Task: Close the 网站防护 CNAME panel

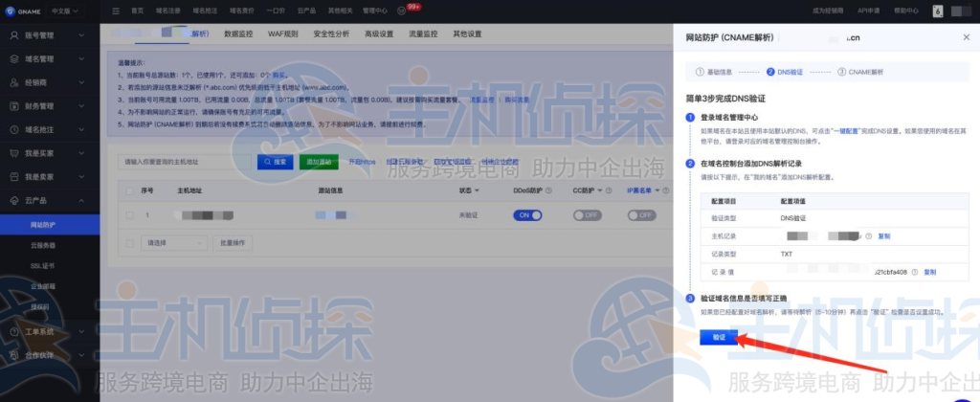Action: [965, 36]
